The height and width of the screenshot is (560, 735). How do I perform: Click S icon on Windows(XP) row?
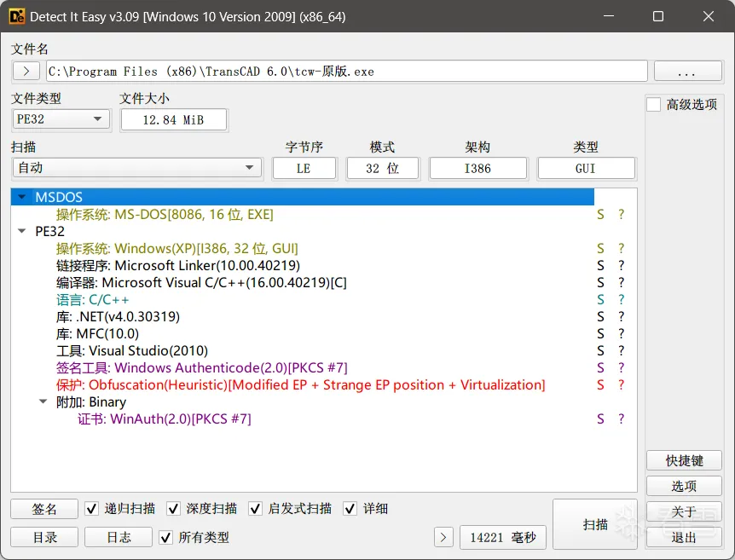600,248
